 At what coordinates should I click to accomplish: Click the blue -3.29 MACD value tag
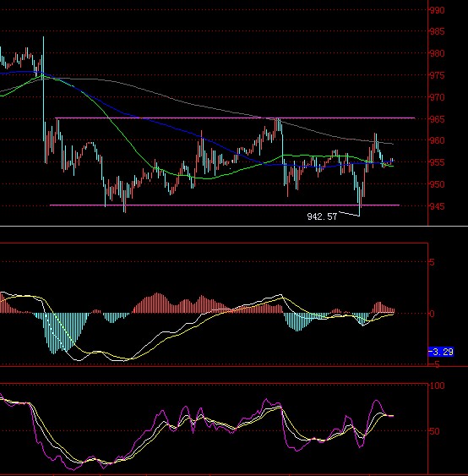(x=441, y=352)
